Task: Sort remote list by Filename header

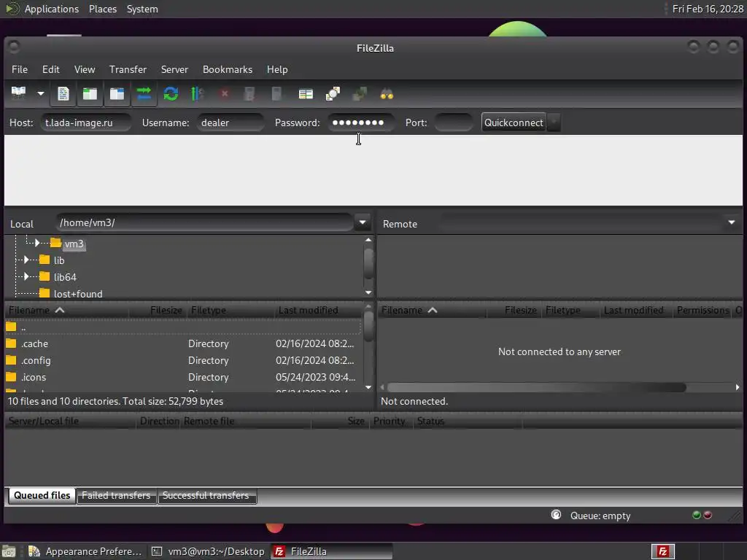Action: click(432, 310)
